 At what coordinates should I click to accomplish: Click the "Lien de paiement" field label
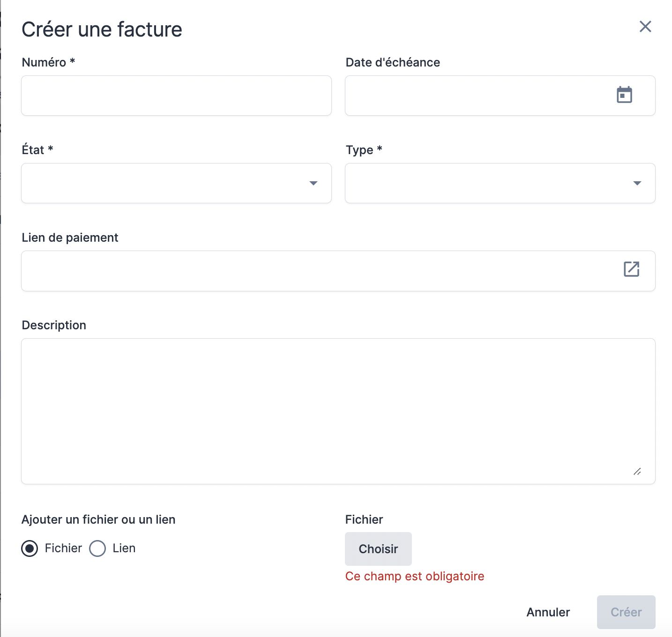70,237
